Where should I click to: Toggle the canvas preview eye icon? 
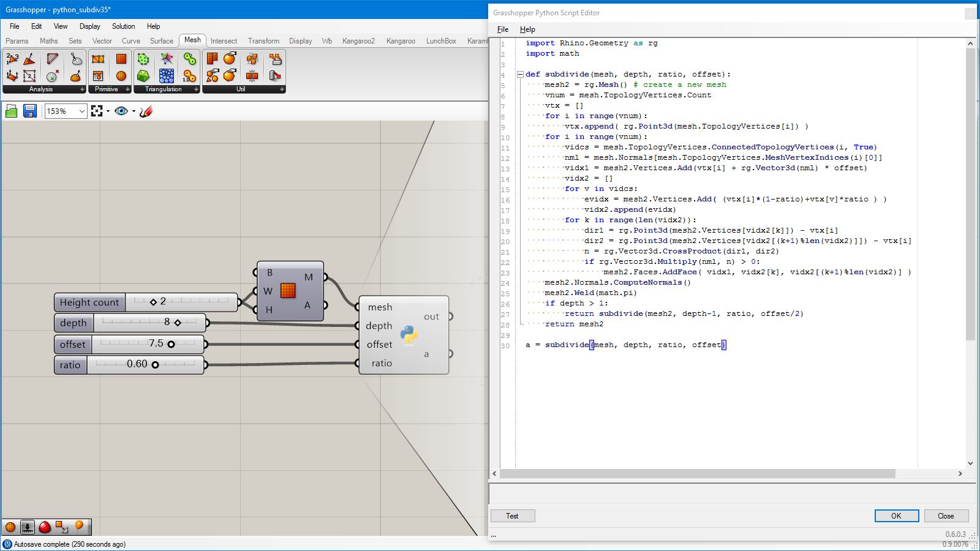click(121, 111)
